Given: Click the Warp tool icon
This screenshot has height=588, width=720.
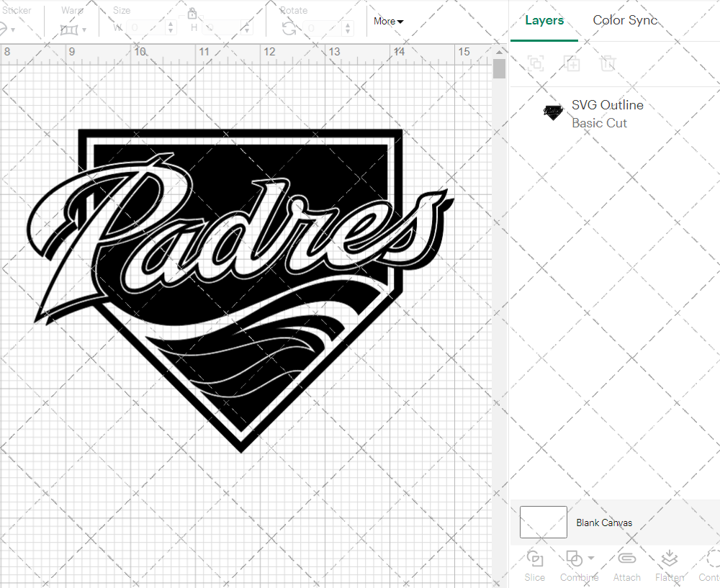Looking at the screenshot, I should [69, 30].
